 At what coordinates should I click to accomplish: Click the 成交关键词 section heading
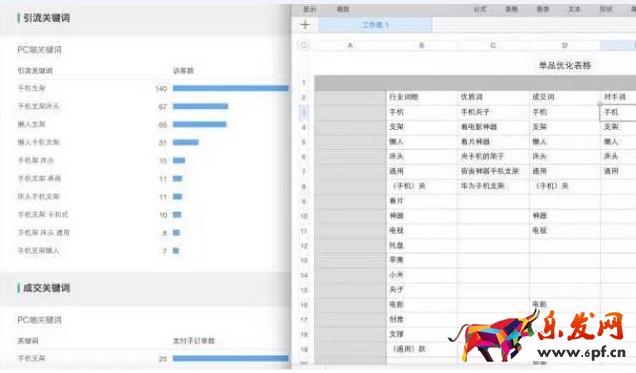46,288
